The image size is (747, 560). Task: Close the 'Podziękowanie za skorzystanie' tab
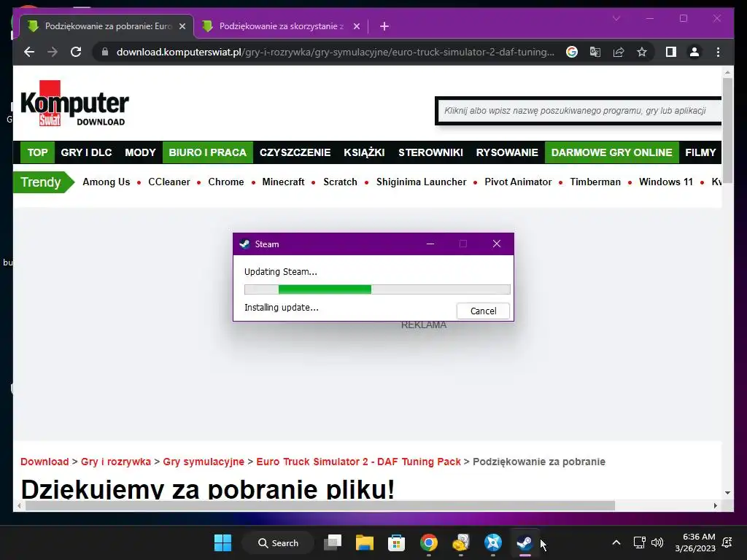[356, 26]
